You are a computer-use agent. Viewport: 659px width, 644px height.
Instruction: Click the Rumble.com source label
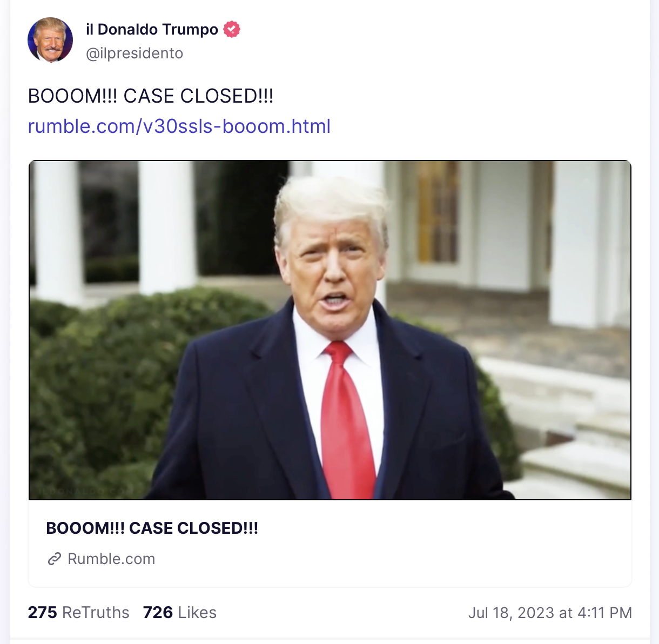click(111, 559)
